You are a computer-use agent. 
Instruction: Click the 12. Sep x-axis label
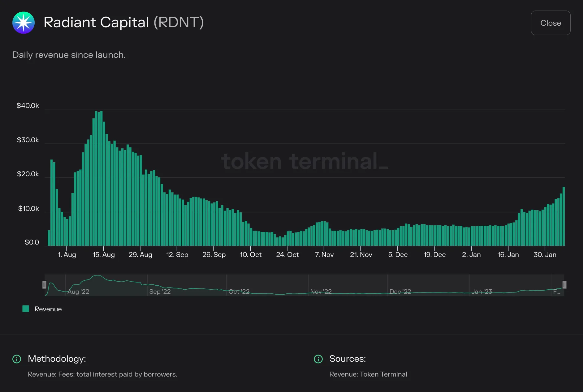pyautogui.click(x=177, y=254)
